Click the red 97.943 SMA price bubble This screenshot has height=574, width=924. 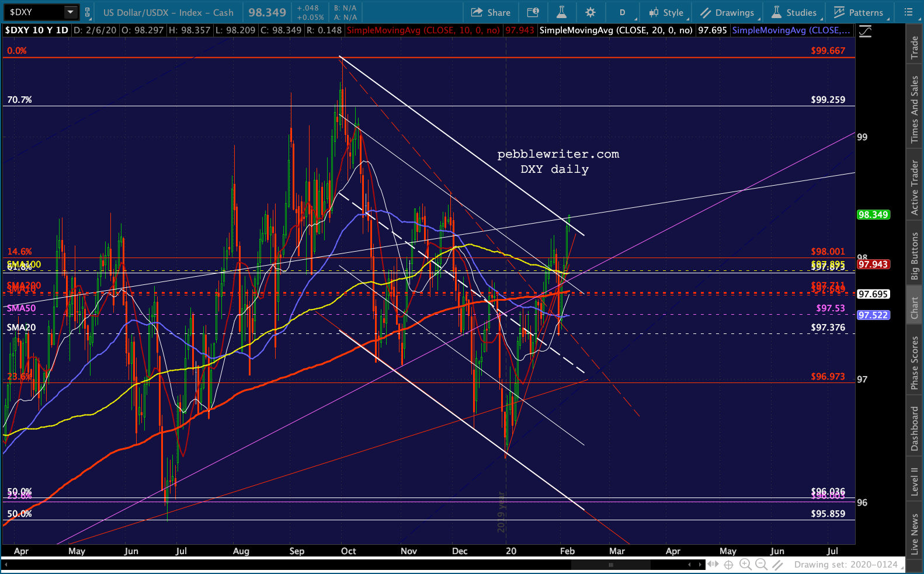873,265
